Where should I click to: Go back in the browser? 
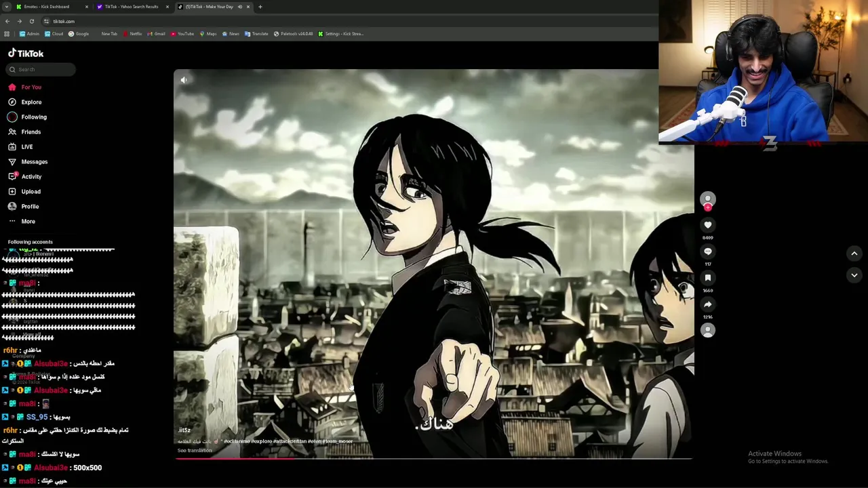coord(7,21)
